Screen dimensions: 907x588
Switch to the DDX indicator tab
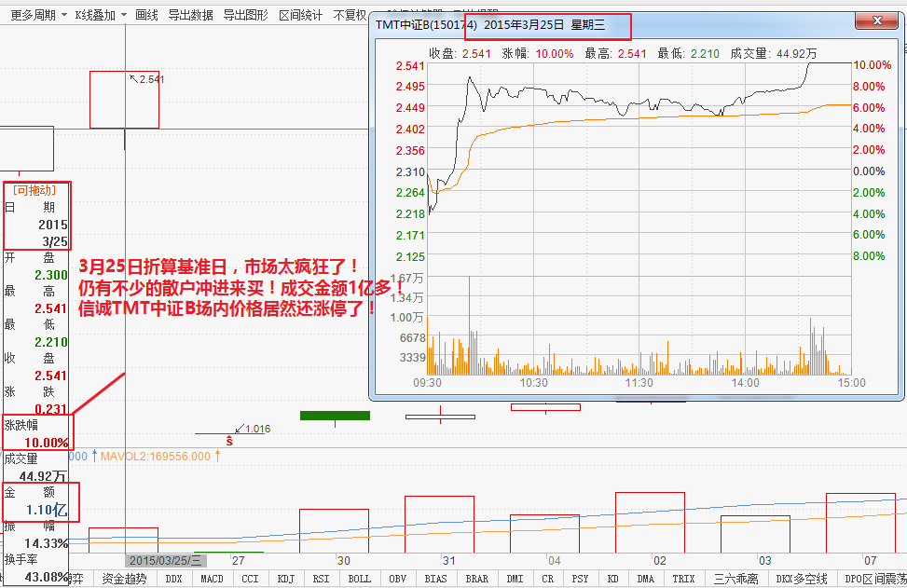pos(173,579)
